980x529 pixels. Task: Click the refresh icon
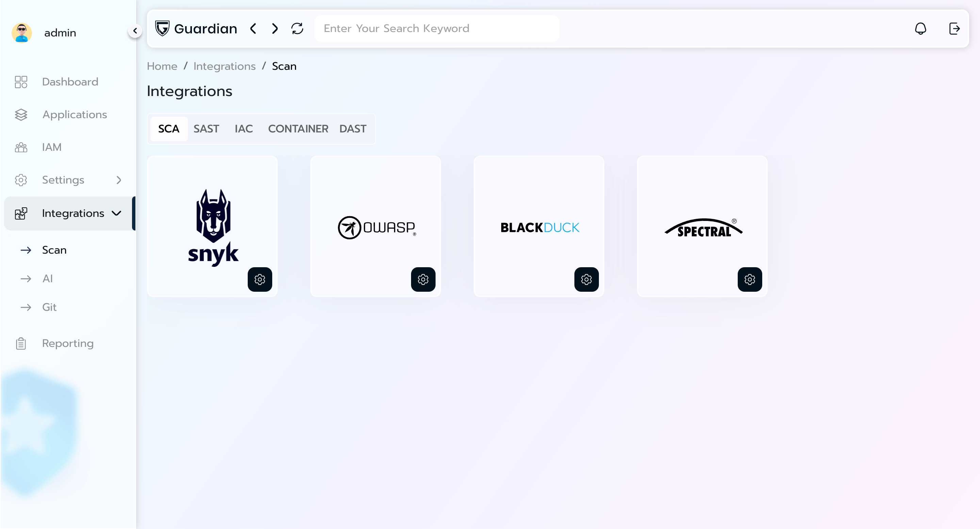(x=297, y=29)
